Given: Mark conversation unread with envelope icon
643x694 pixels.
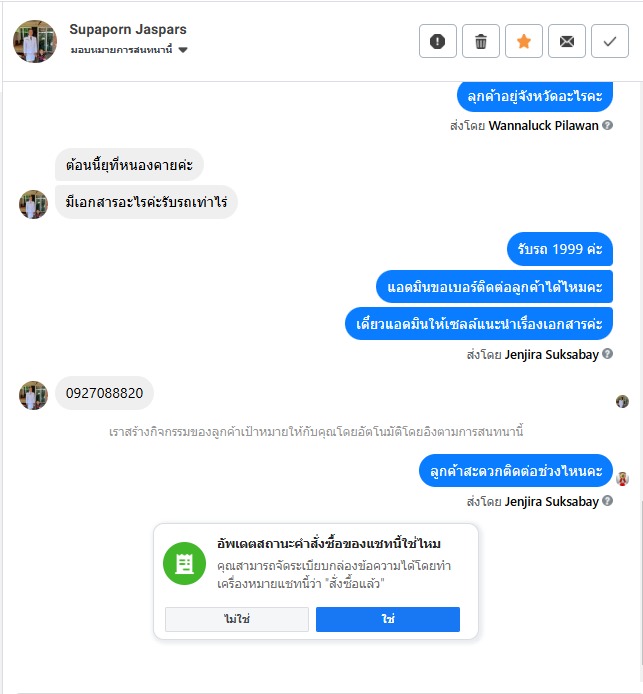Looking at the screenshot, I should [566, 41].
